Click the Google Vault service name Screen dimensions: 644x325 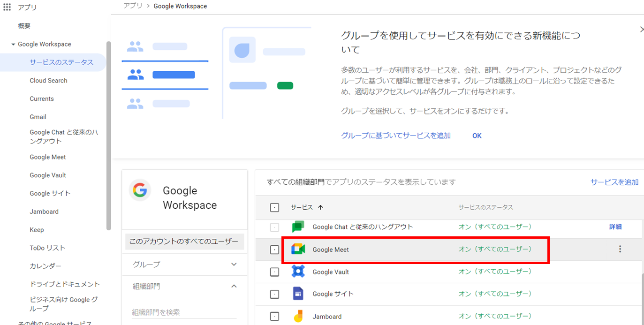331,272
